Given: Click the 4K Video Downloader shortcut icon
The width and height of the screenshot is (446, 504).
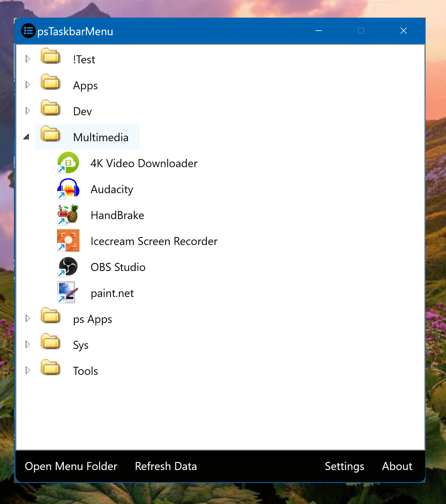Looking at the screenshot, I should tap(68, 163).
